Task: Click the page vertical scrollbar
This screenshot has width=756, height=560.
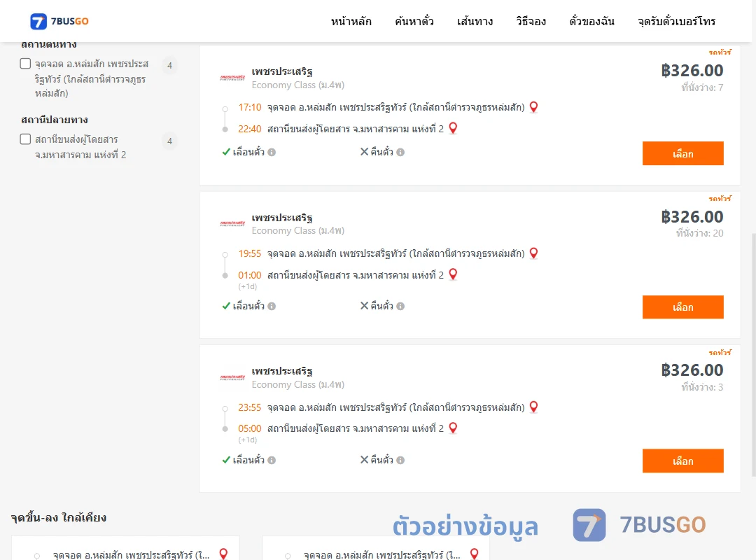Action: (753, 354)
